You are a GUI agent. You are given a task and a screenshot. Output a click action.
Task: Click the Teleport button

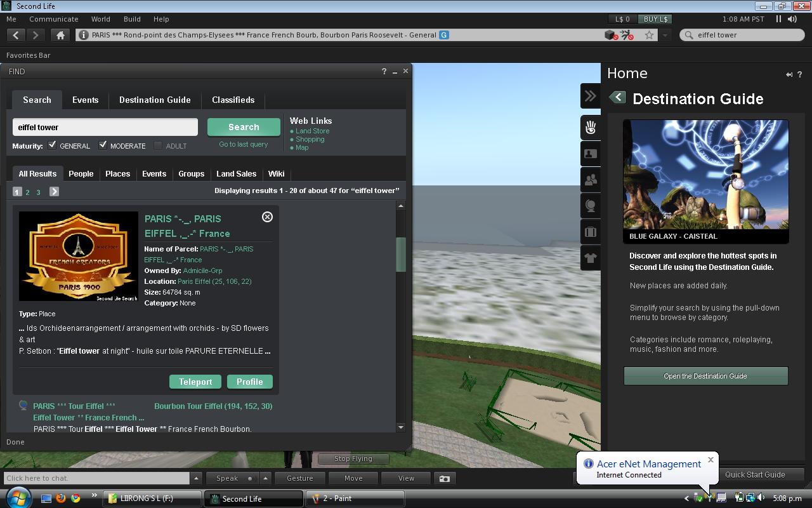(195, 382)
